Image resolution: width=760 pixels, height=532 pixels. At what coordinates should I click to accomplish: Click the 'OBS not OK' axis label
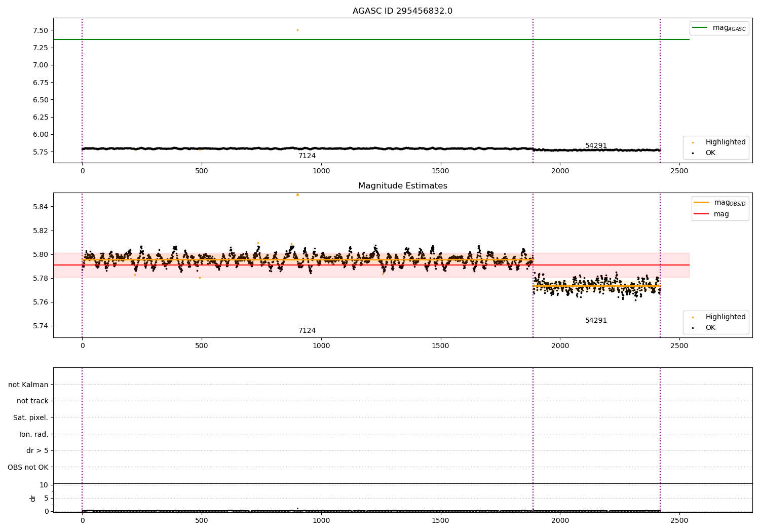[28, 468]
